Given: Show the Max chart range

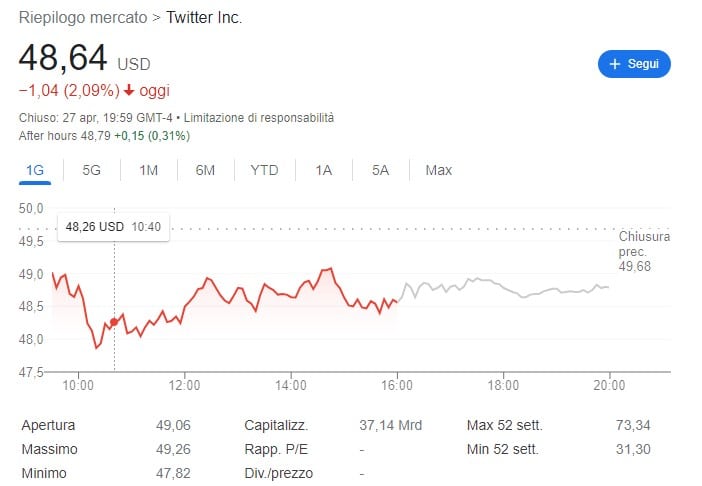Looking at the screenshot, I should tap(438, 170).
